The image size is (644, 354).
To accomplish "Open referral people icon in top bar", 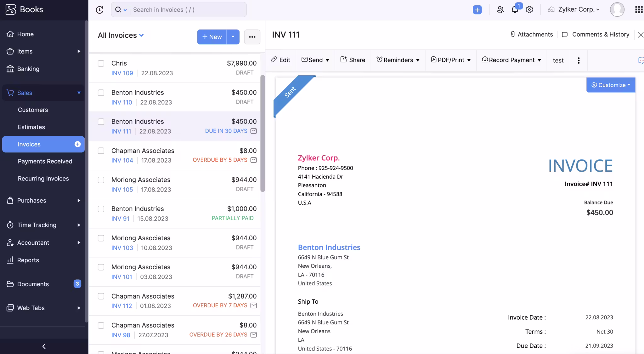I will coord(500,9).
